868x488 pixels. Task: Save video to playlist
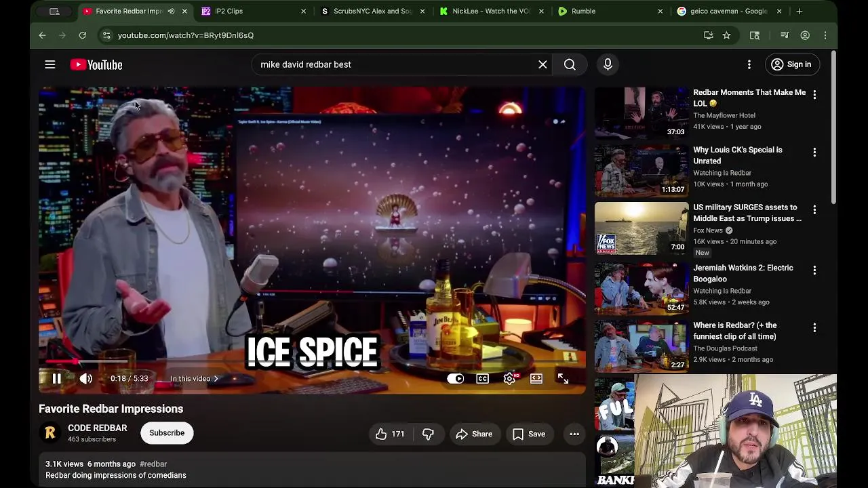[529, 434]
